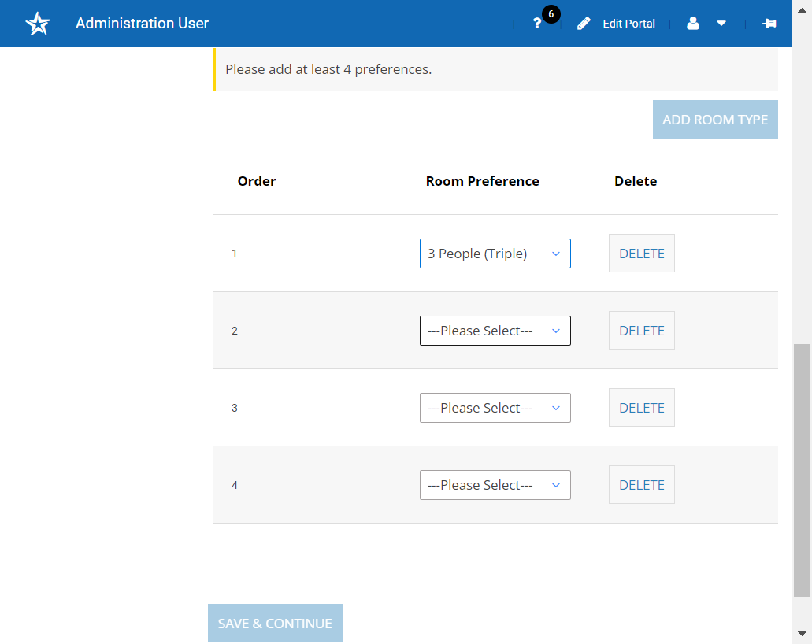Delete the order 2 room preference
Image resolution: width=812 pixels, height=644 pixels.
[x=642, y=331]
